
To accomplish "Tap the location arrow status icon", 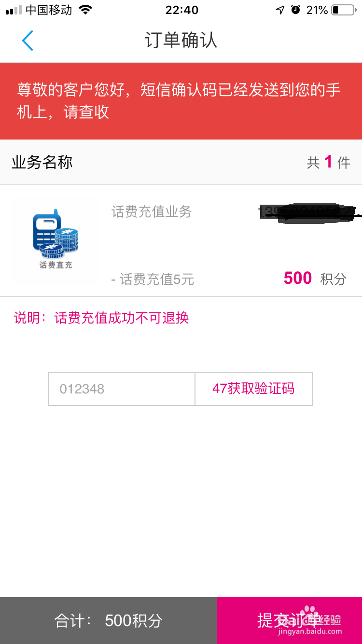I will (280, 10).
